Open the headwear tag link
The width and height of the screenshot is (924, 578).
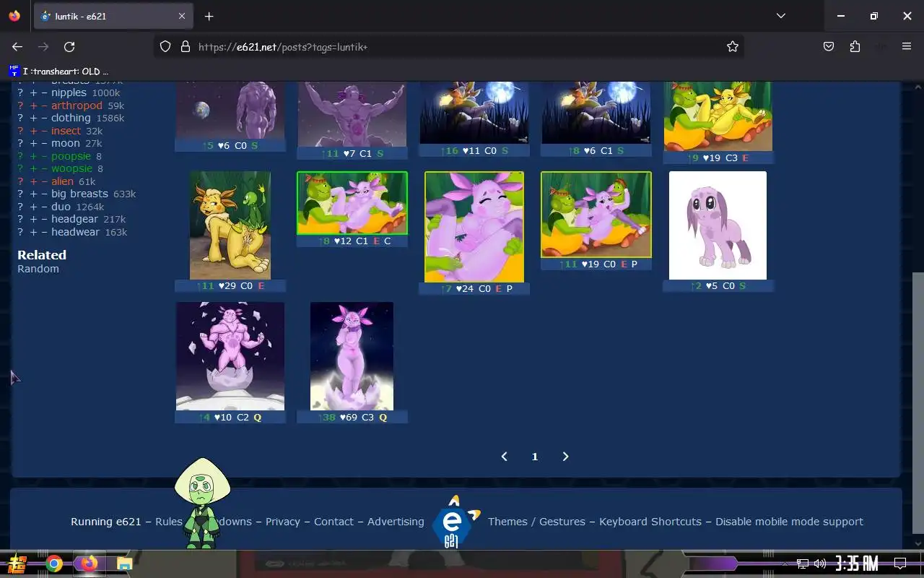point(75,232)
